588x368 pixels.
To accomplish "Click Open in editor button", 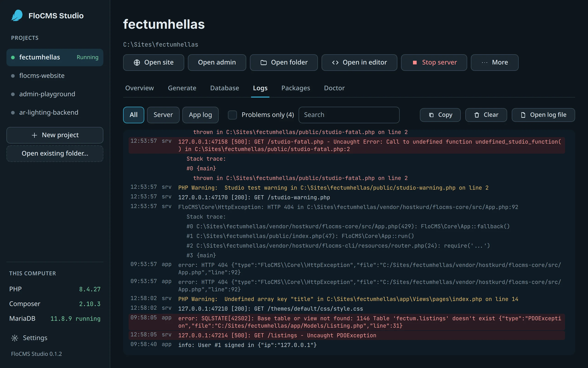I will [x=359, y=63].
